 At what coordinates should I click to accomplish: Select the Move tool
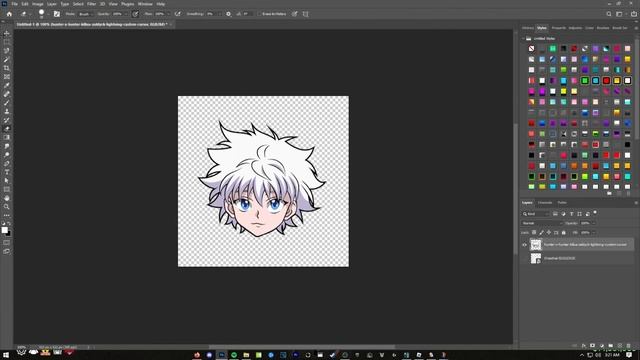pos(7,33)
